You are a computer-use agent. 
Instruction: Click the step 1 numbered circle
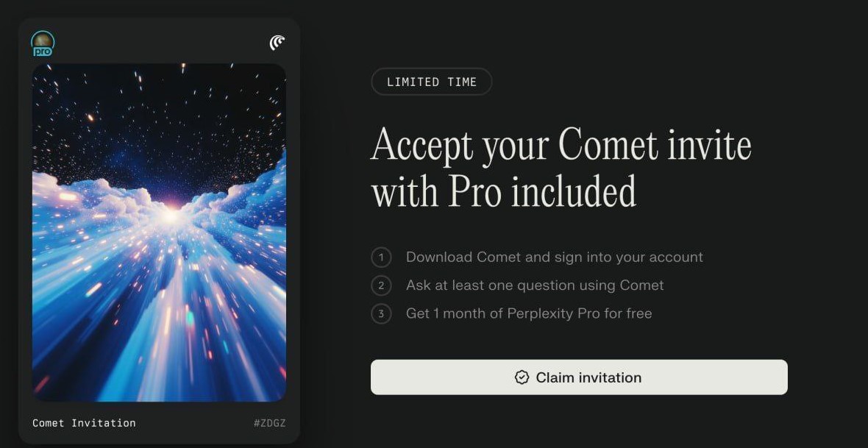pyautogui.click(x=381, y=257)
